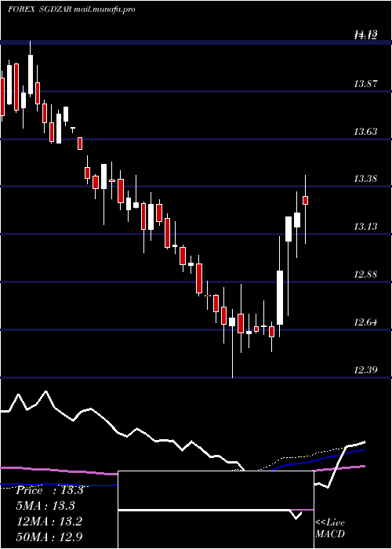Click the 12.64 price axis label
This screenshot has height=549, width=392.
366,322
